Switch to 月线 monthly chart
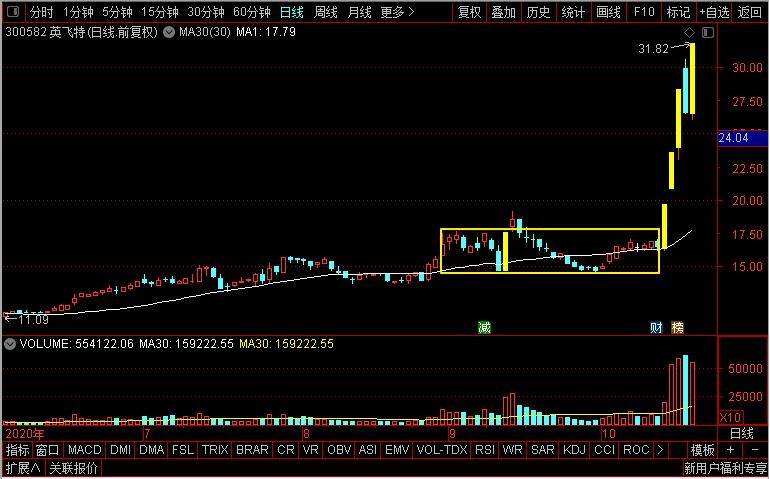Screen dimensions: 770x479 click(x=359, y=12)
